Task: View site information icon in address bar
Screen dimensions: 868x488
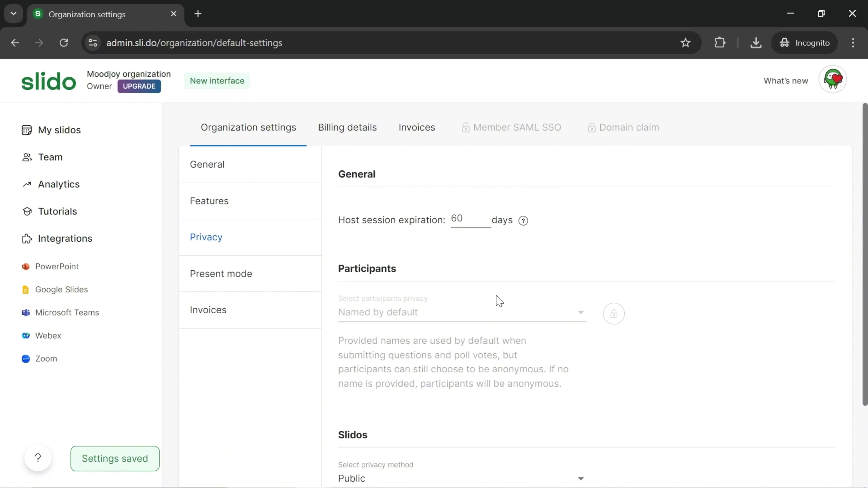Action: [x=93, y=43]
